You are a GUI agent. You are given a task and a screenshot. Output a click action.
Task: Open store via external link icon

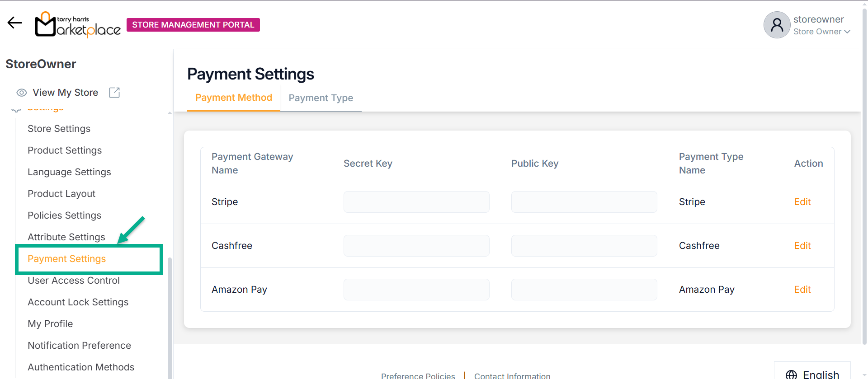pyautogui.click(x=114, y=93)
